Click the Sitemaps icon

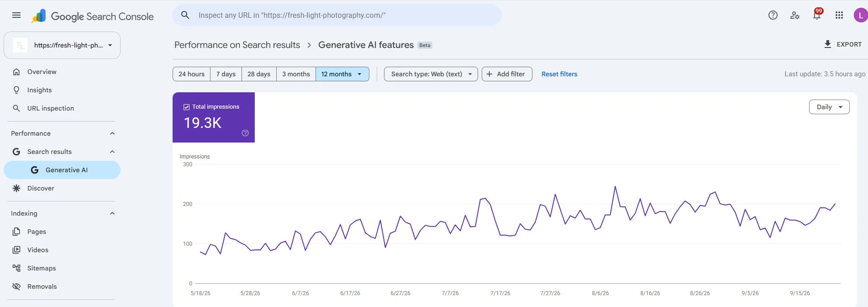click(x=16, y=268)
